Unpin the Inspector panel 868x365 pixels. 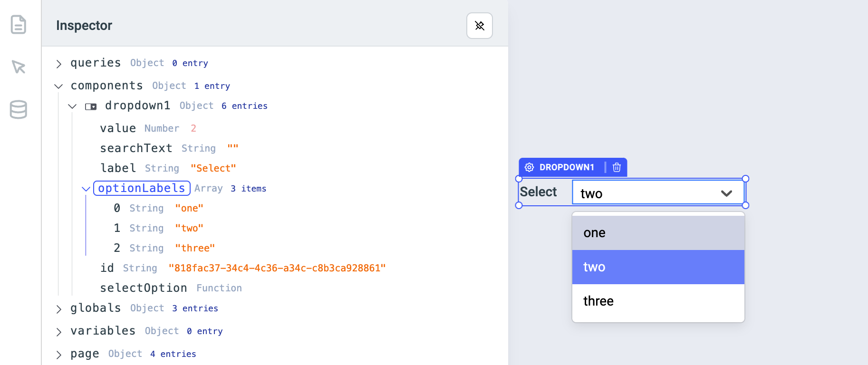pyautogui.click(x=479, y=26)
